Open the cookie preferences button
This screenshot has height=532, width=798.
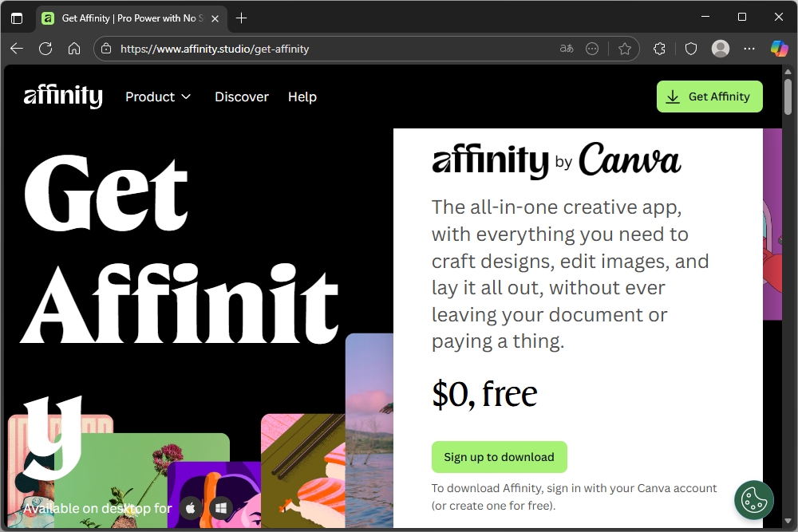754,500
